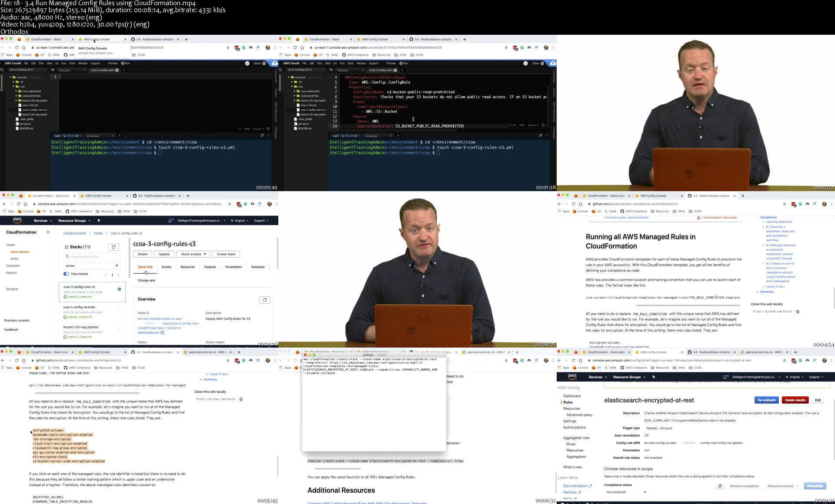835x504 pixels.
Task: Open Active status filter dropdown, 00:03:16 frame
Action: [92, 266]
